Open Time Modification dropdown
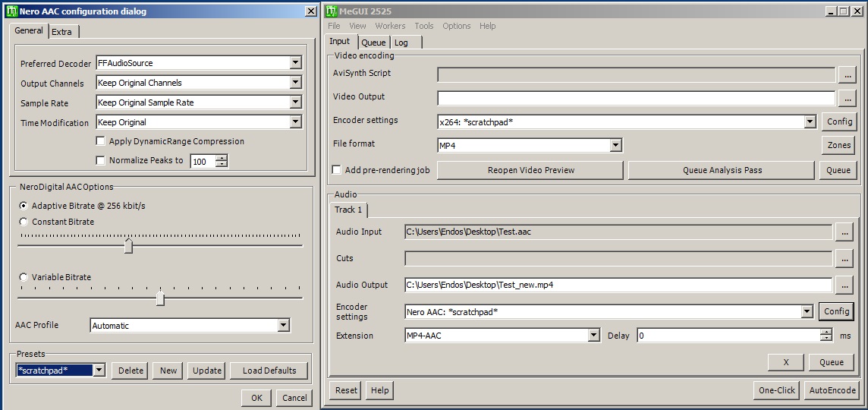The height and width of the screenshot is (410, 868). click(x=296, y=122)
